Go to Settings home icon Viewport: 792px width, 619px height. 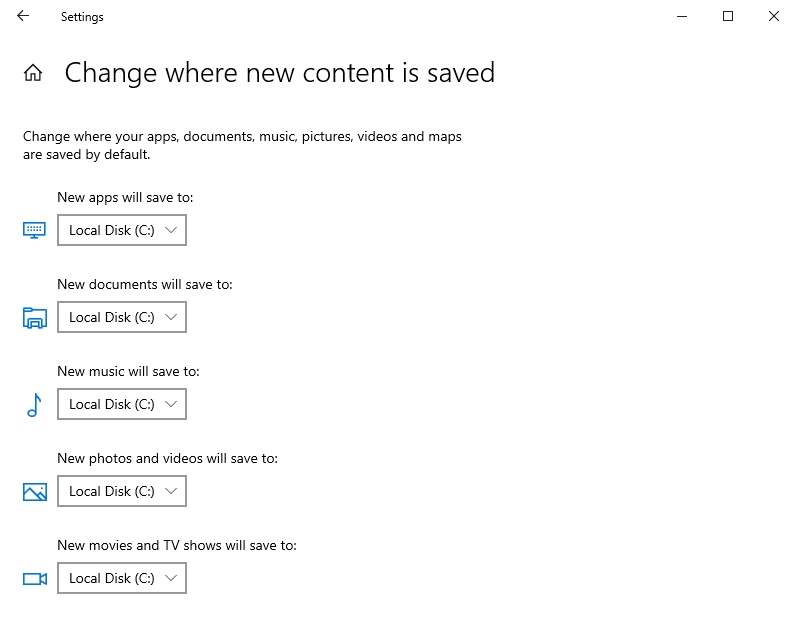[x=33, y=73]
